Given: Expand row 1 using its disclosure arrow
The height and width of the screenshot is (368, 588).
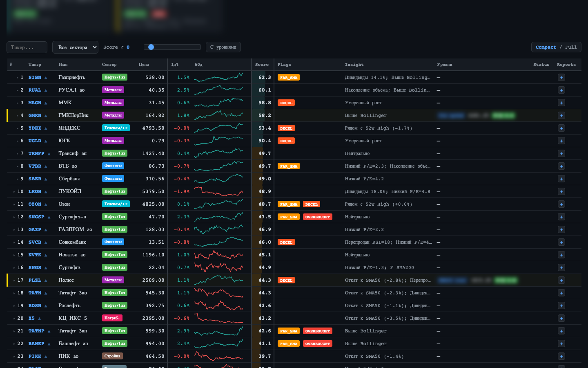Looking at the screenshot, I should (x=17, y=78).
